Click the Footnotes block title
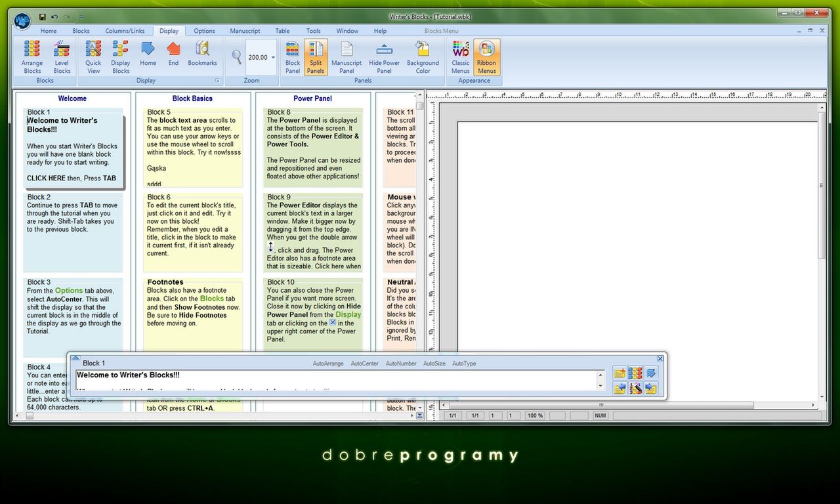Screen dimensions: 840x504 165,282
